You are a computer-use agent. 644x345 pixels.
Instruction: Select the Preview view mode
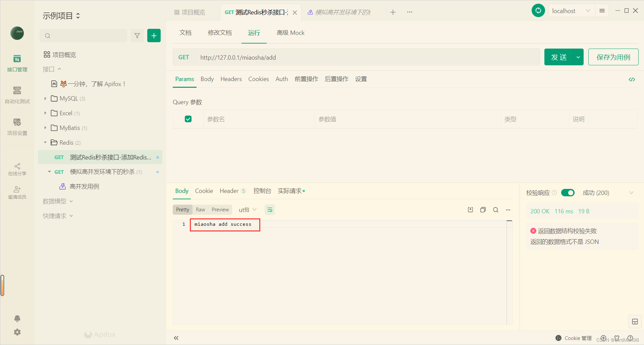coord(220,210)
